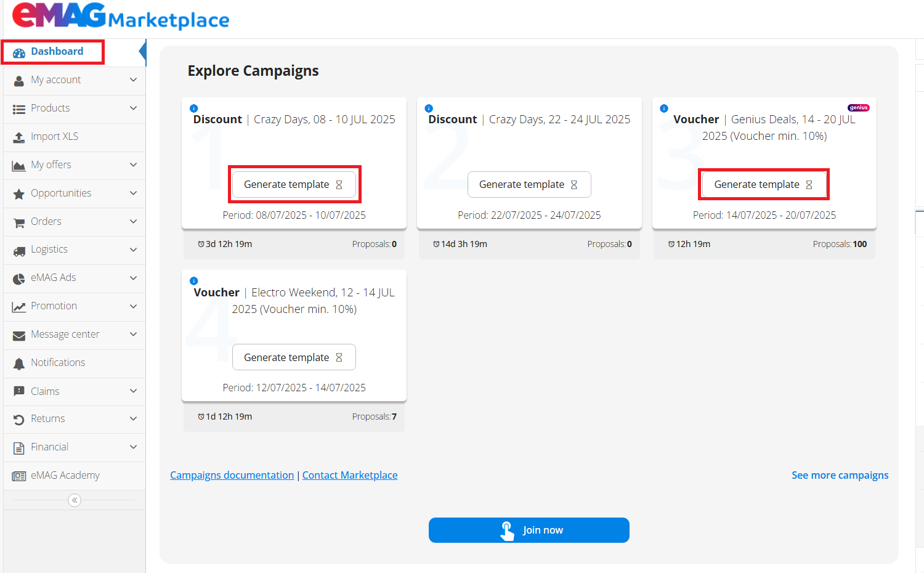The image size is (924, 573).
Task: Expand the Claims menu chevron
Action: click(x=134, y=391)
